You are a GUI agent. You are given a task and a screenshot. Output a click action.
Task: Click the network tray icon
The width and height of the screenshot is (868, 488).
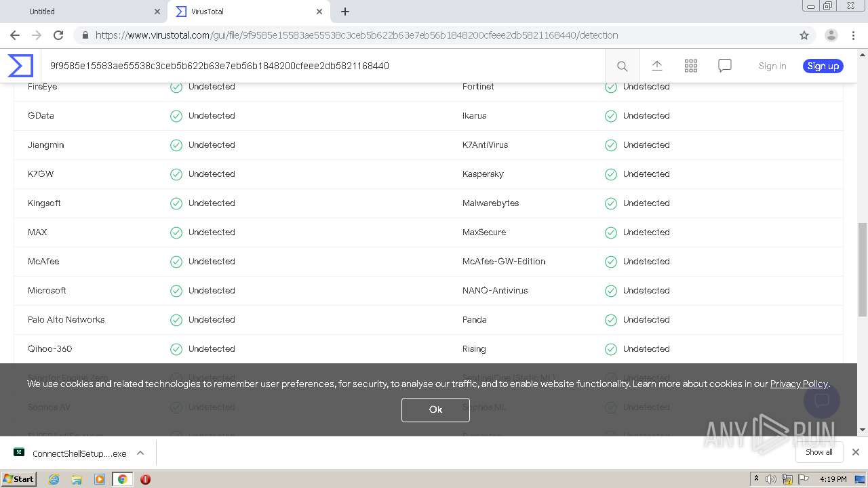coord(787,479)
